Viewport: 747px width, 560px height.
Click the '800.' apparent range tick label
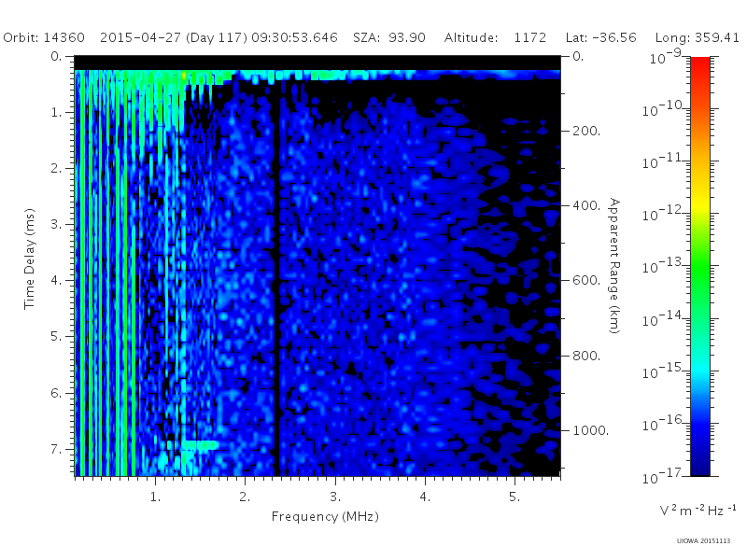tap(586, 356)
